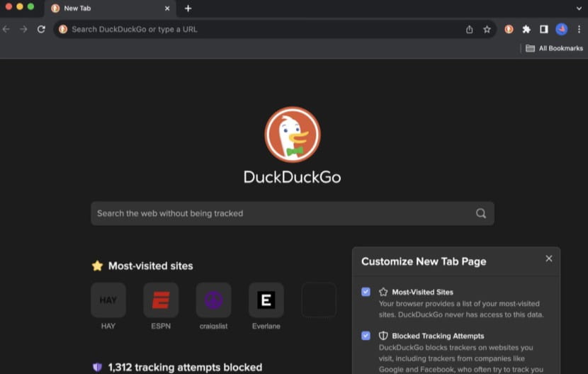This screenshot has width=588, height=374.
Task: Open the profile avatar menu
Action: [x=561, y=29]
